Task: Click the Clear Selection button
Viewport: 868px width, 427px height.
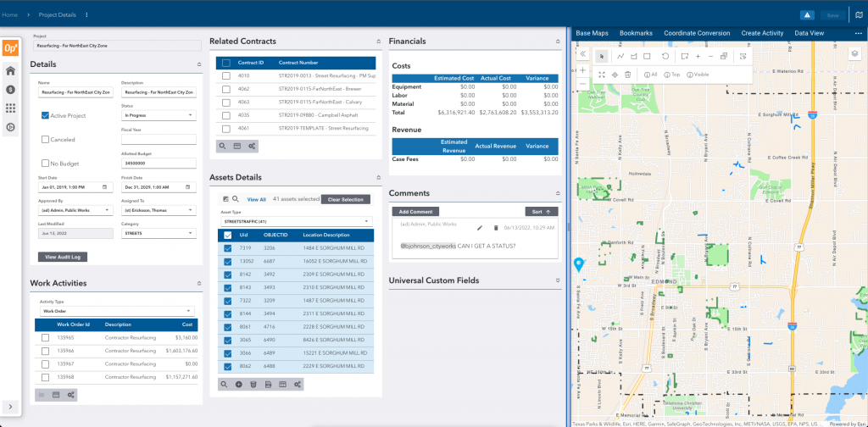Action: (x=348, y=199)
